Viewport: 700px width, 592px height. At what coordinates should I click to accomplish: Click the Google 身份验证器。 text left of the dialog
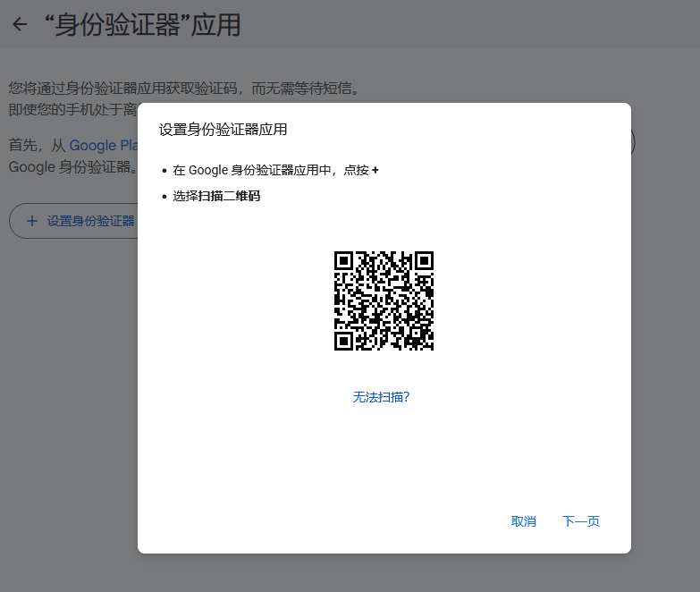pos(72,166)
